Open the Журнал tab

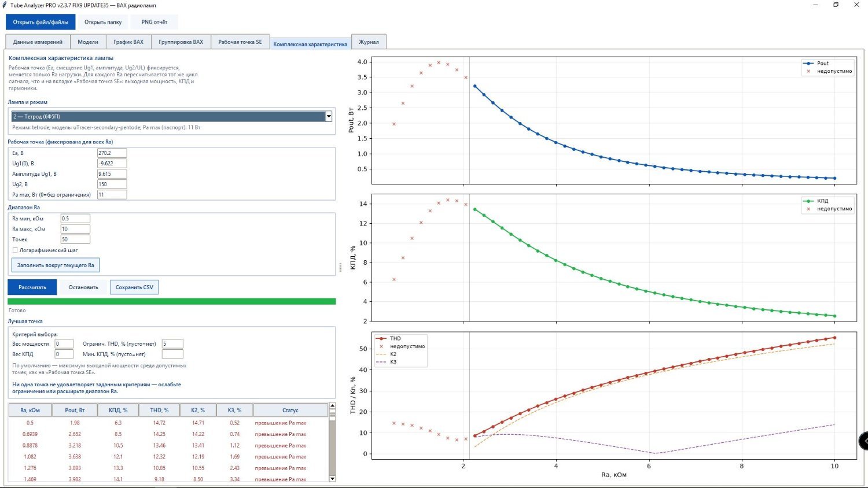(369, 42)
